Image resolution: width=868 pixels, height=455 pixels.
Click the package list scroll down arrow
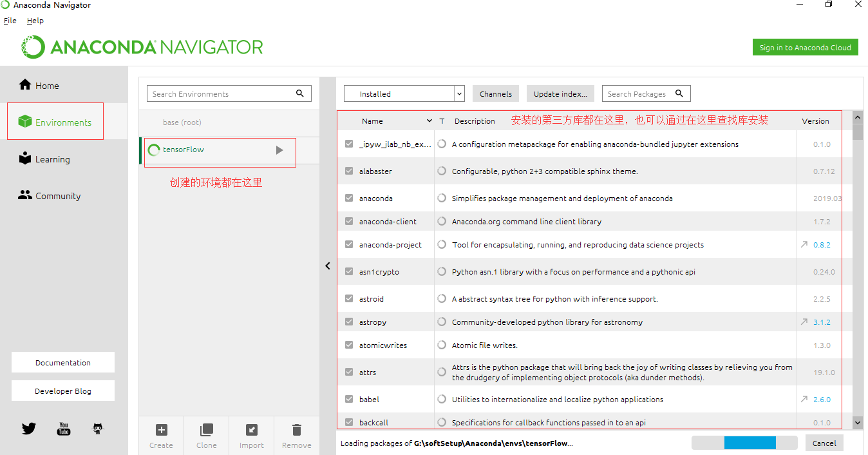858,422
